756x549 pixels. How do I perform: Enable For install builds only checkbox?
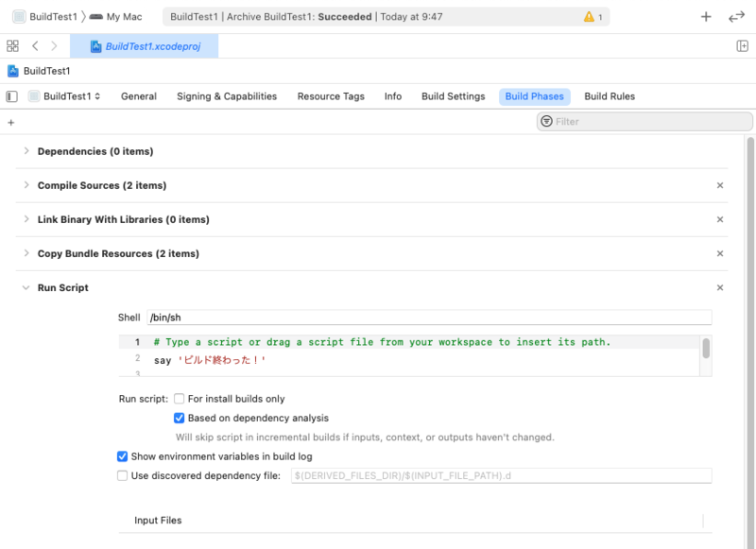pos(180,399)
